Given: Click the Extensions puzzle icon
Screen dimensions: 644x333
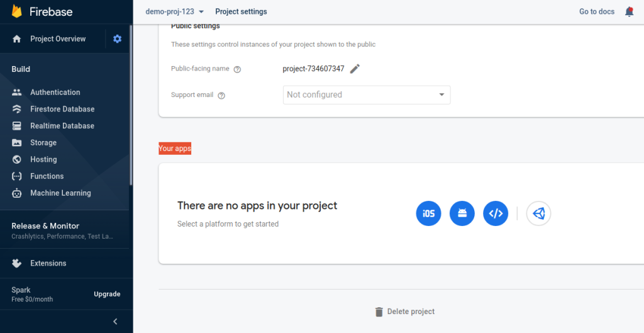Looking at the screenshot, I should click(17, 264).
